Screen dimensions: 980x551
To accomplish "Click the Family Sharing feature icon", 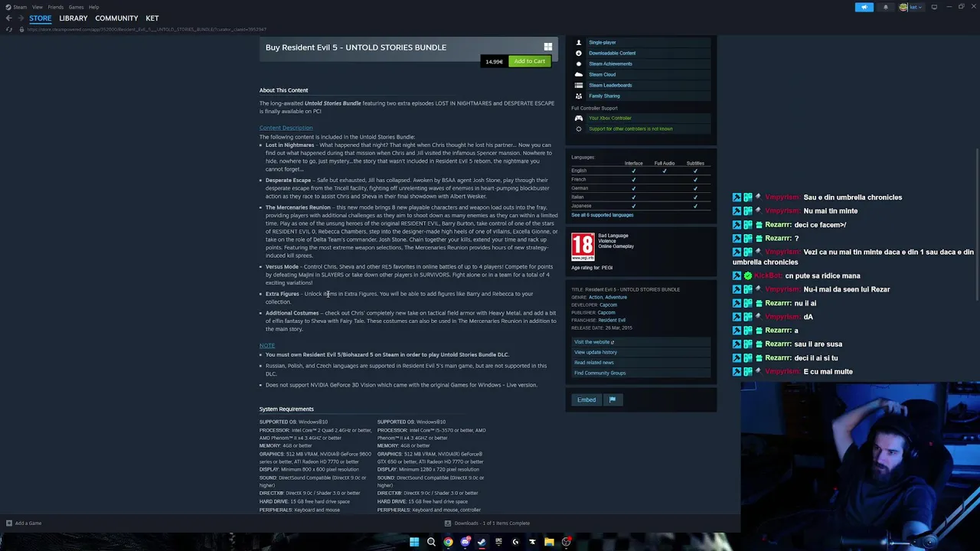I will pos(578,96).
